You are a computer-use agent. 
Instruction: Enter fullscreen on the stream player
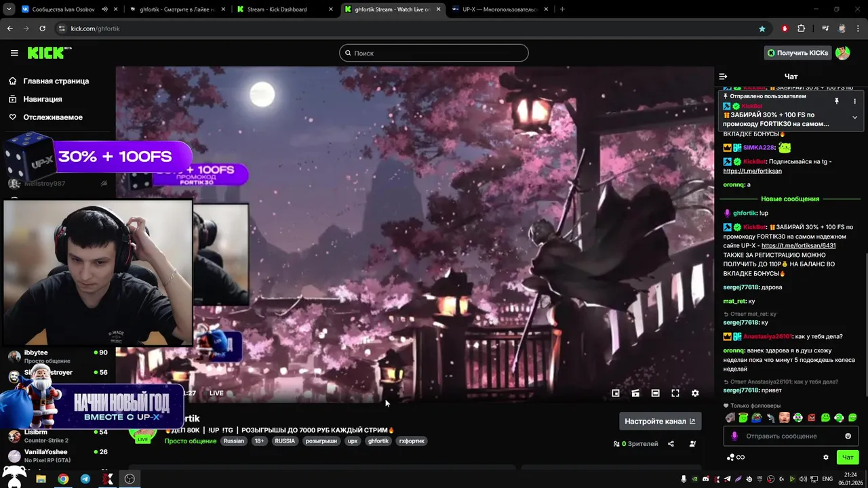pyautogui.click(x=675, y=393)
